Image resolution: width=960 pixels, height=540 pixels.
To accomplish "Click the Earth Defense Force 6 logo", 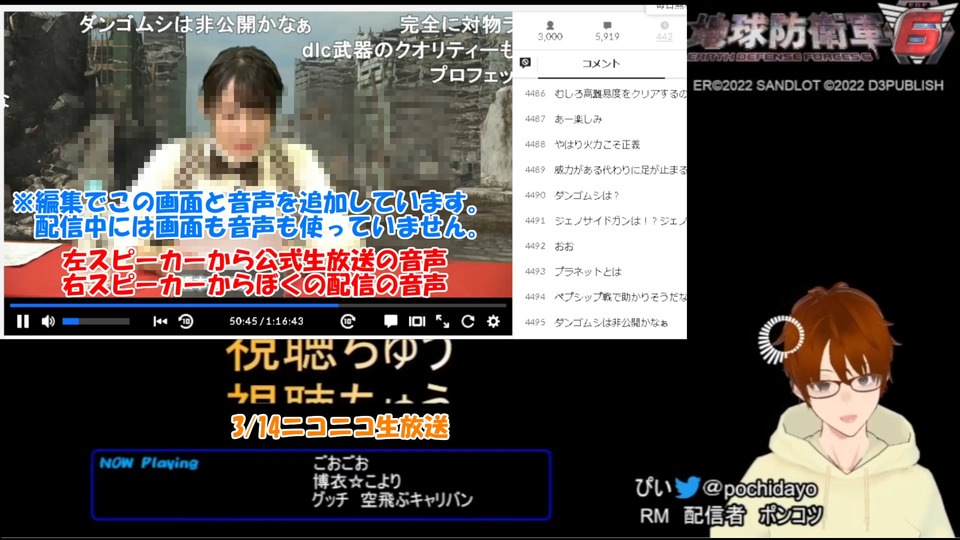I will point(822,34).
